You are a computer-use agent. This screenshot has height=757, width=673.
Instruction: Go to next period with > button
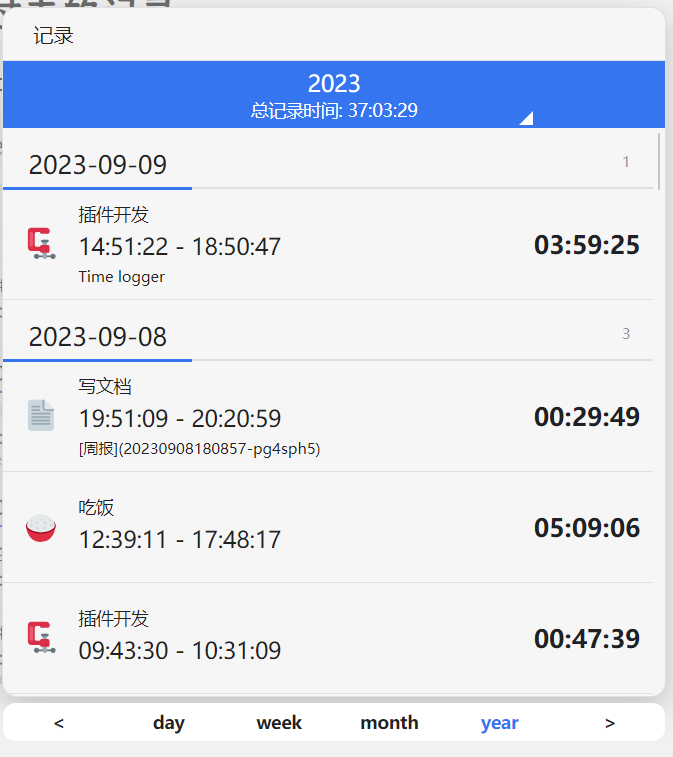tap(610, 723)
